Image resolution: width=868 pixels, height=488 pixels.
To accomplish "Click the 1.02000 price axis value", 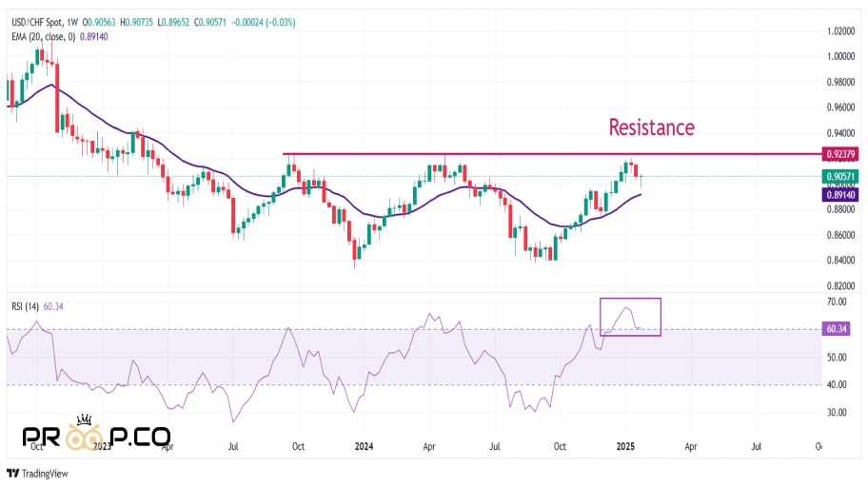I will click(841, 31).
